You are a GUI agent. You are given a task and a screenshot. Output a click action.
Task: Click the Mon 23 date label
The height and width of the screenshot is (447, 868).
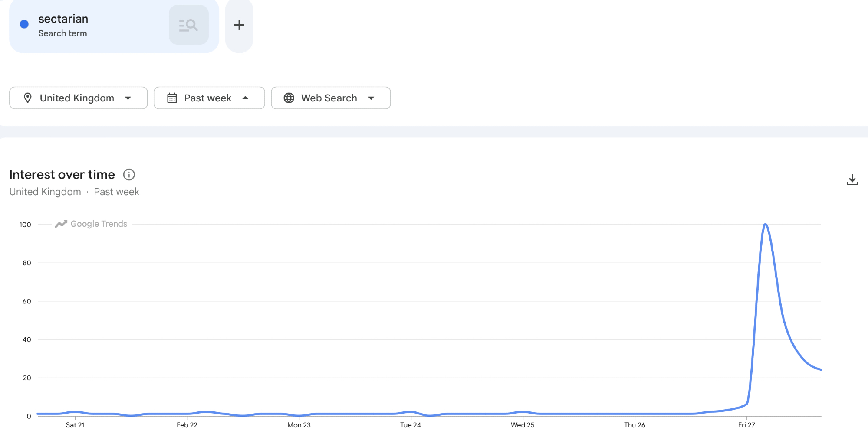tap(299, 425)
